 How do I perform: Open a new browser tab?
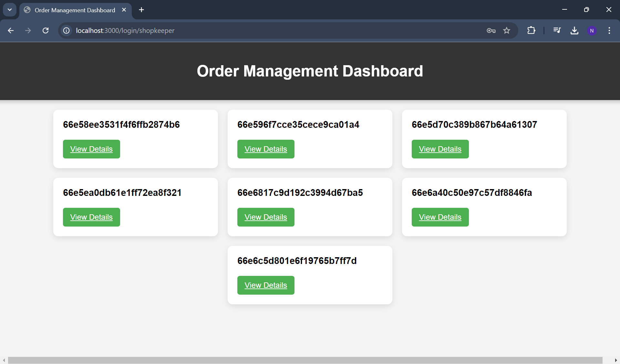click(141, 10)
